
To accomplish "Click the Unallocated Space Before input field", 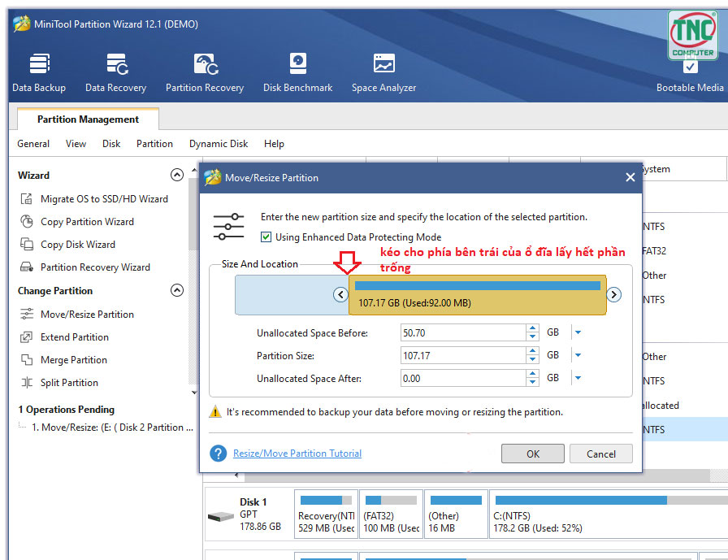I will click(x=463, y=332).
